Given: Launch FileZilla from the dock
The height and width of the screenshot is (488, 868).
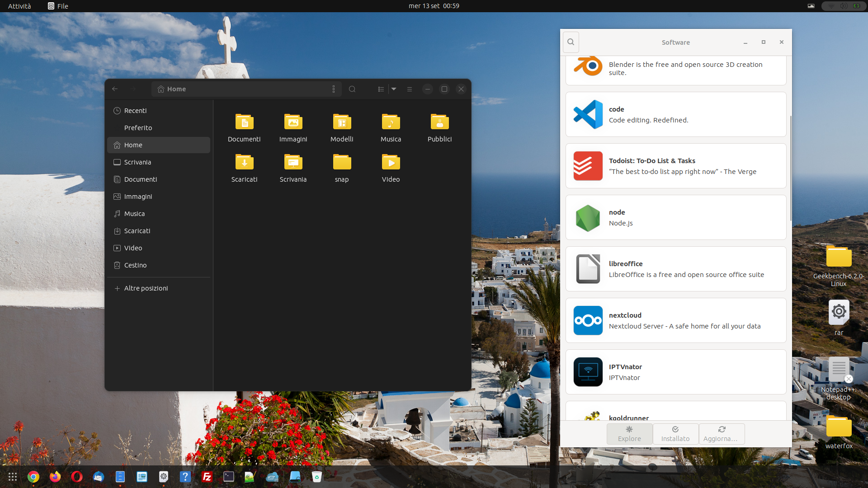Looking at the screenshot, I should [x=207, y=477].
